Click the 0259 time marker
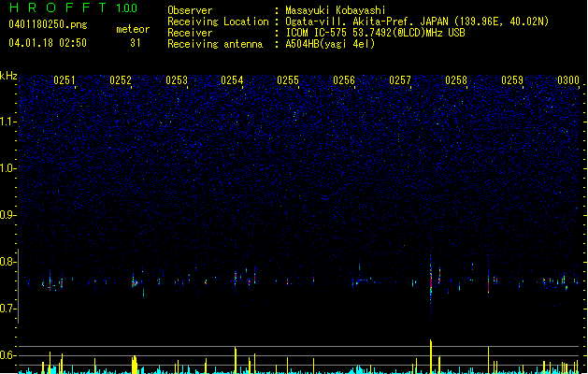The image size is (588, 374). pyautogui.click(x=512, y=80)
